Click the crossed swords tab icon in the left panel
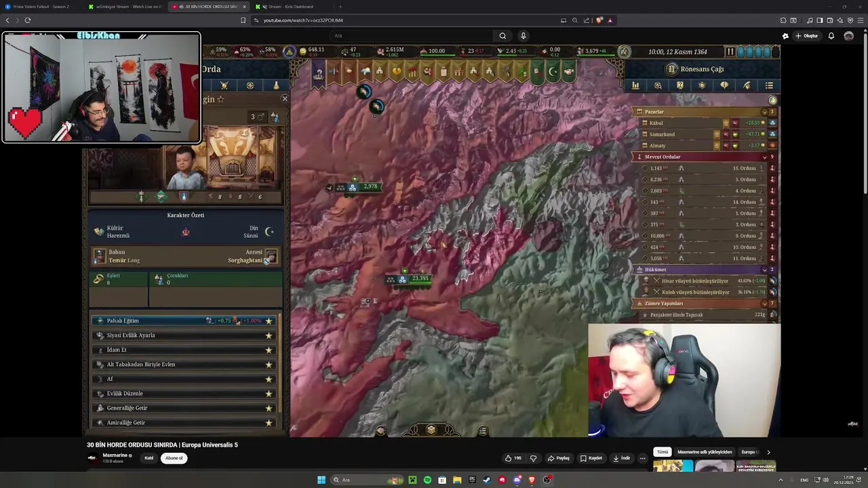This screenshot has width=868, height=488. 224,85
